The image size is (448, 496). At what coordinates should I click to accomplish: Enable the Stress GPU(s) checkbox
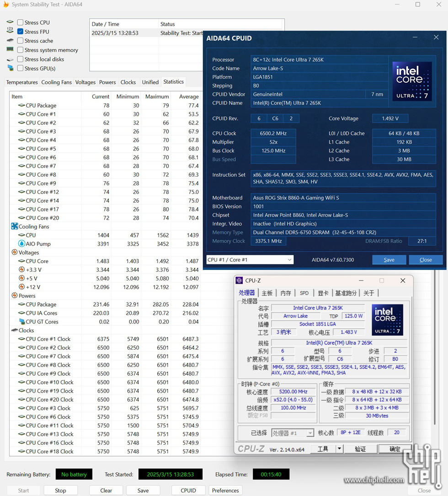(20, 68)
